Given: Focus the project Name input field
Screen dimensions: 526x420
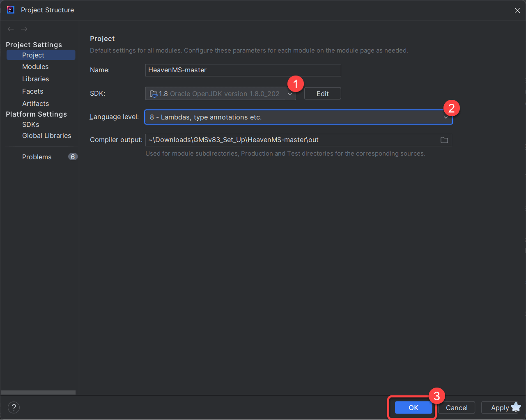Looking at the screenshot, I should pyautogui.click(x=243, y=70).
